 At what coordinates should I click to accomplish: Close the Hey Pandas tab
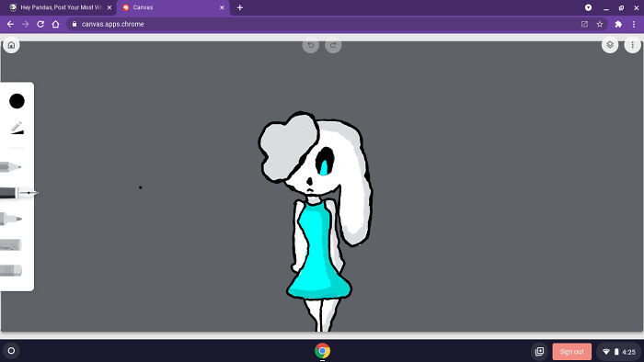coord(109,7)
